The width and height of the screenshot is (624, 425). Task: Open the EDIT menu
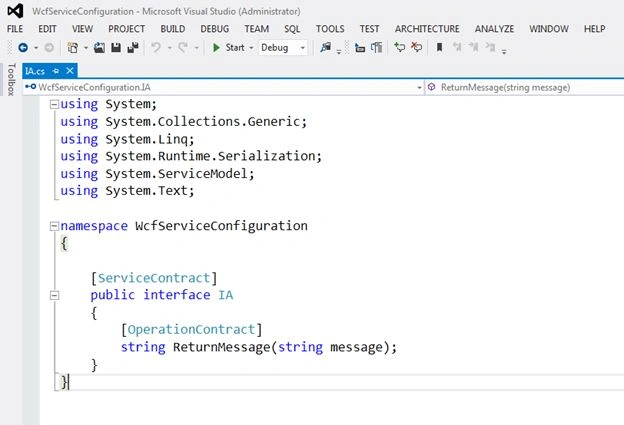click(47, 29)
